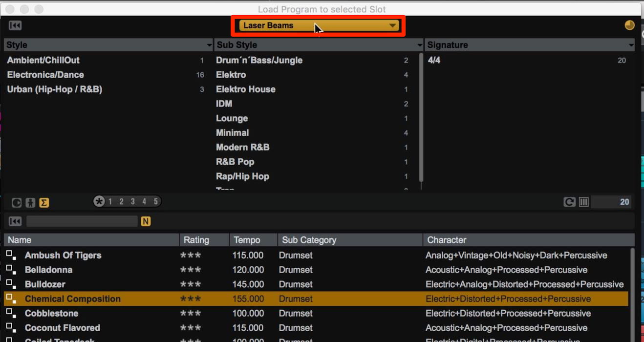Click the orange circular icon at top right

630,25
